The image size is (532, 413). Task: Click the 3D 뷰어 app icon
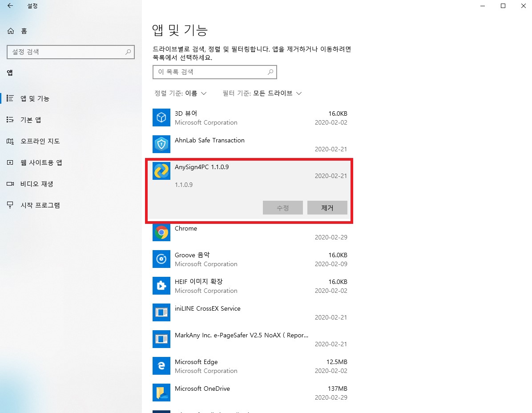tap(161, 117)
